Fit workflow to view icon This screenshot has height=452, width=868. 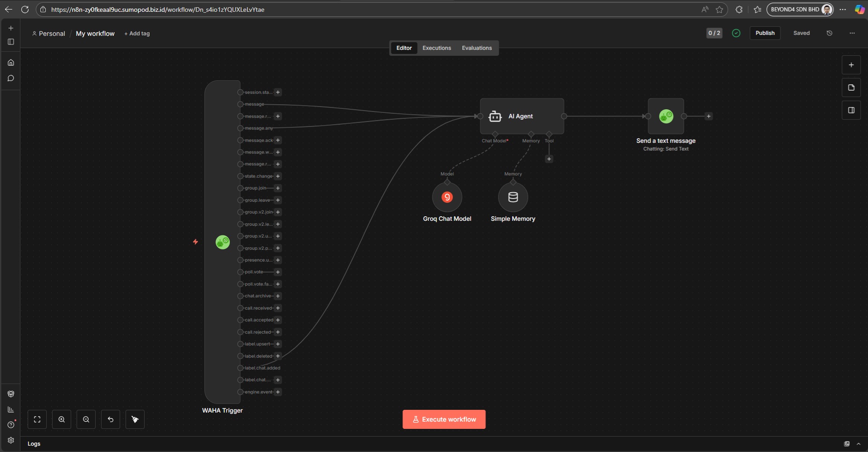(x=37, y=419)
